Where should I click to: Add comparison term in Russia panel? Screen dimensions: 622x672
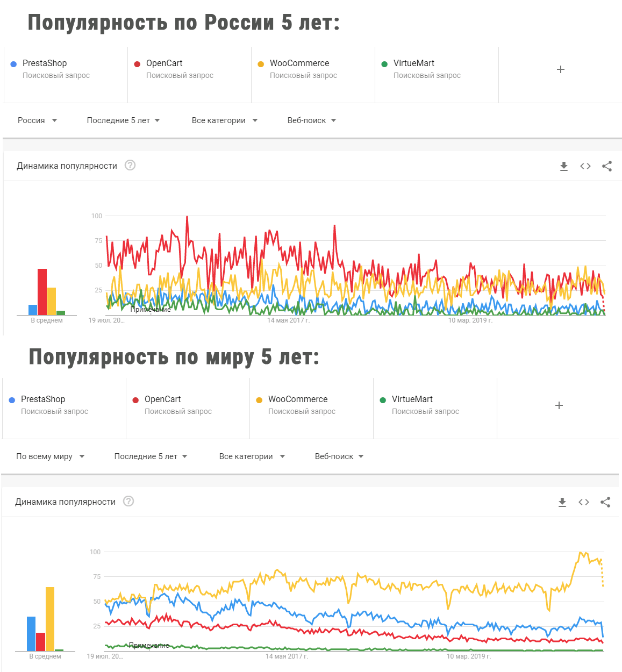[560, 69]
